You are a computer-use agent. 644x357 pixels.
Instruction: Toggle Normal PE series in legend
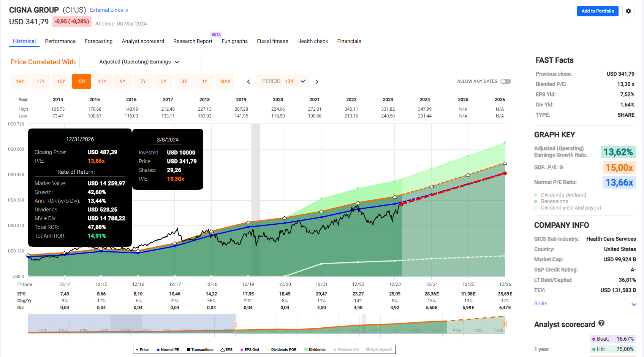point(168,350)
